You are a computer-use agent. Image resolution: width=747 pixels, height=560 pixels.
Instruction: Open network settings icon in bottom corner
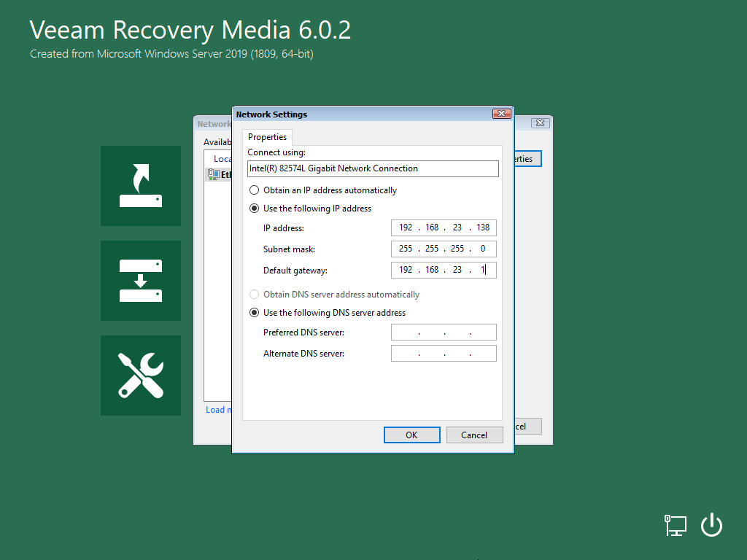(675, 525)
